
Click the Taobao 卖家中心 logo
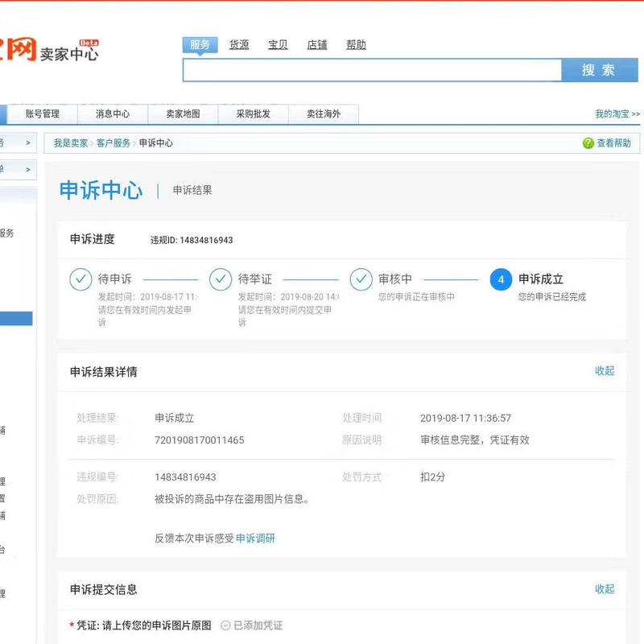[x=49, y=50]
